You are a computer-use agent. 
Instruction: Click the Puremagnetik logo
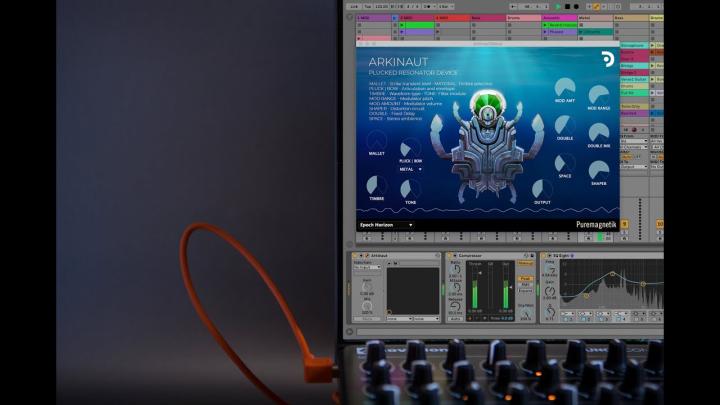click(x=596, y=225)
